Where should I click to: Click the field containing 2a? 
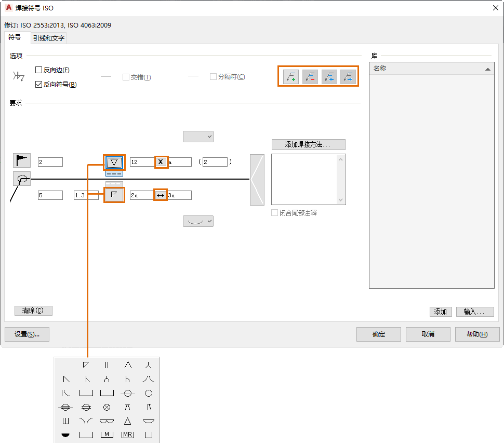[x=142, y=195]
